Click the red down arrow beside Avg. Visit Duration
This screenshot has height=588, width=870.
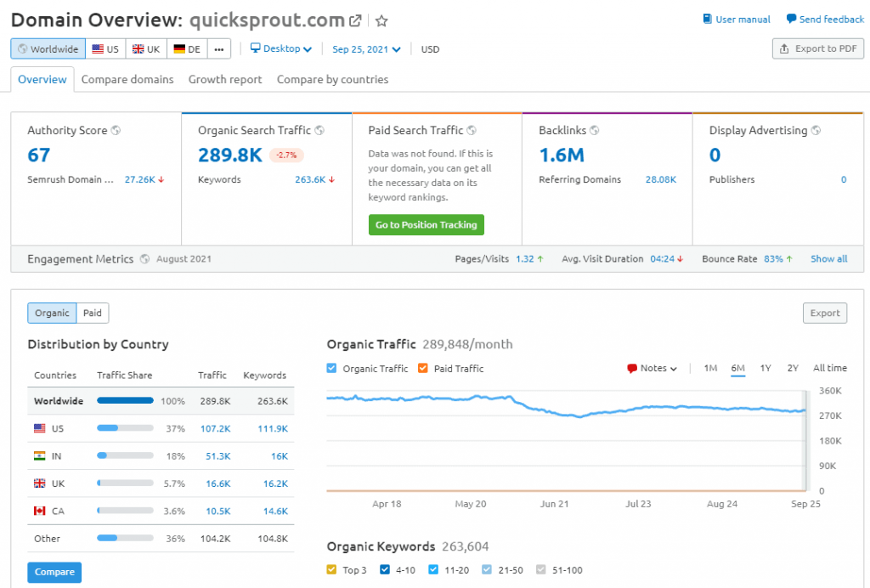[681, 259]
